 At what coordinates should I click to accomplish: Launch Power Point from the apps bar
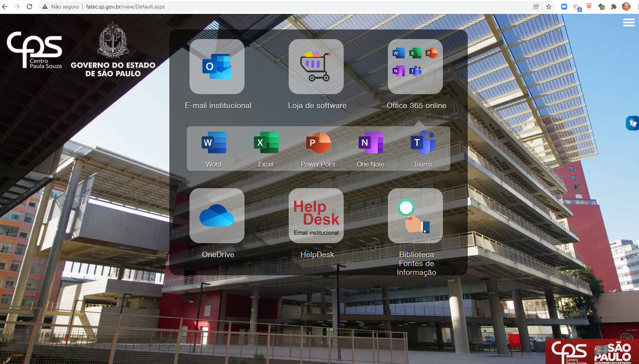(x=318, y=149)
